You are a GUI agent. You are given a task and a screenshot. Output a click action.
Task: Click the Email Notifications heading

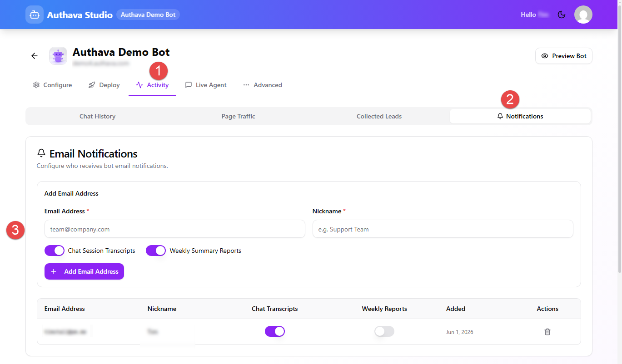coord(94,153)
